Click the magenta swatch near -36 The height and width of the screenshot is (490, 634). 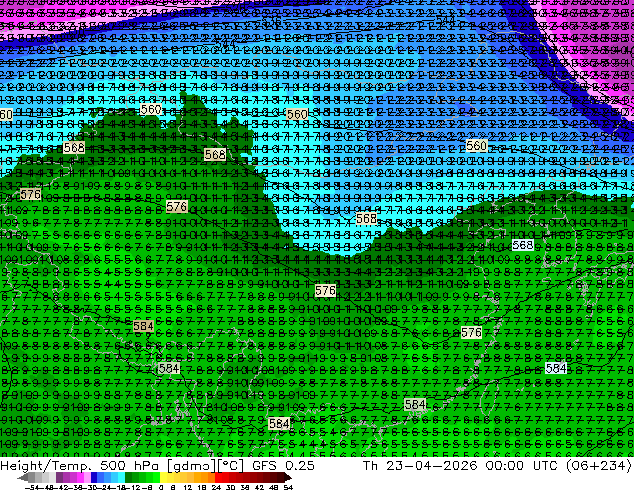[x=80, y=478]
